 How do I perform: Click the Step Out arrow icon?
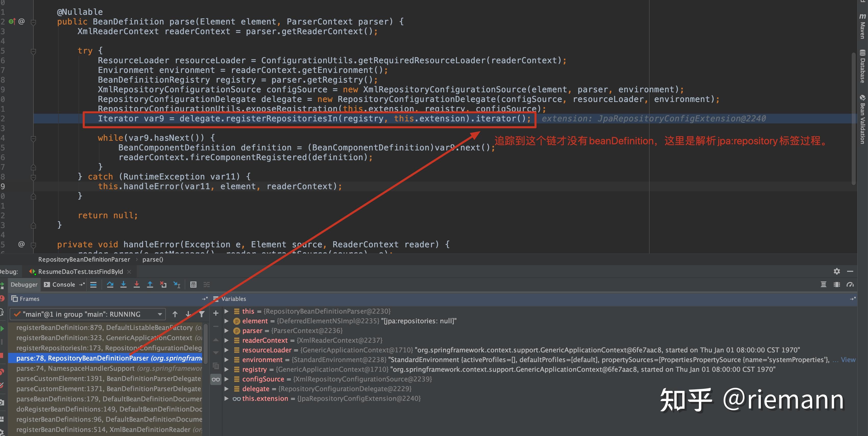[x=150, y=285]
